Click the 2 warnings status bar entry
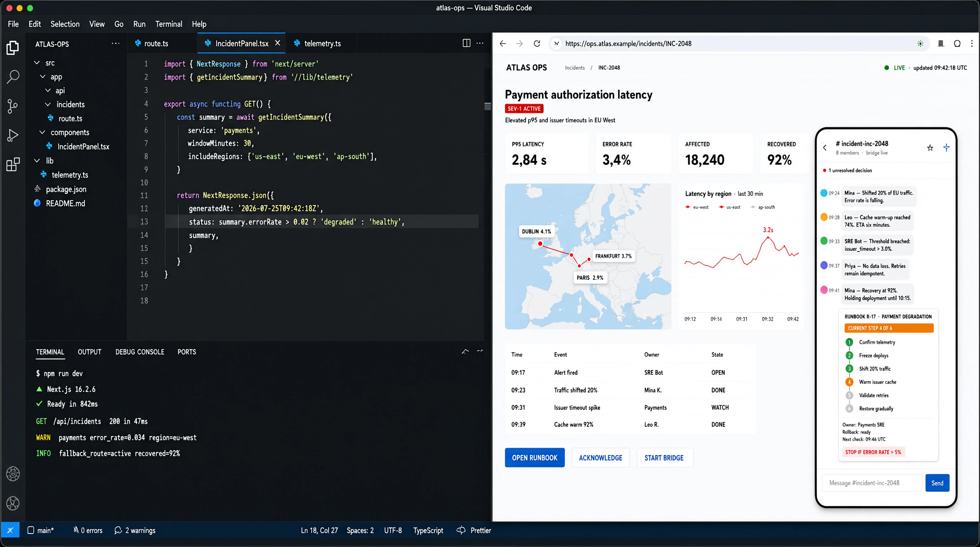This screenshot has height=547, width=980. (135, 530)
